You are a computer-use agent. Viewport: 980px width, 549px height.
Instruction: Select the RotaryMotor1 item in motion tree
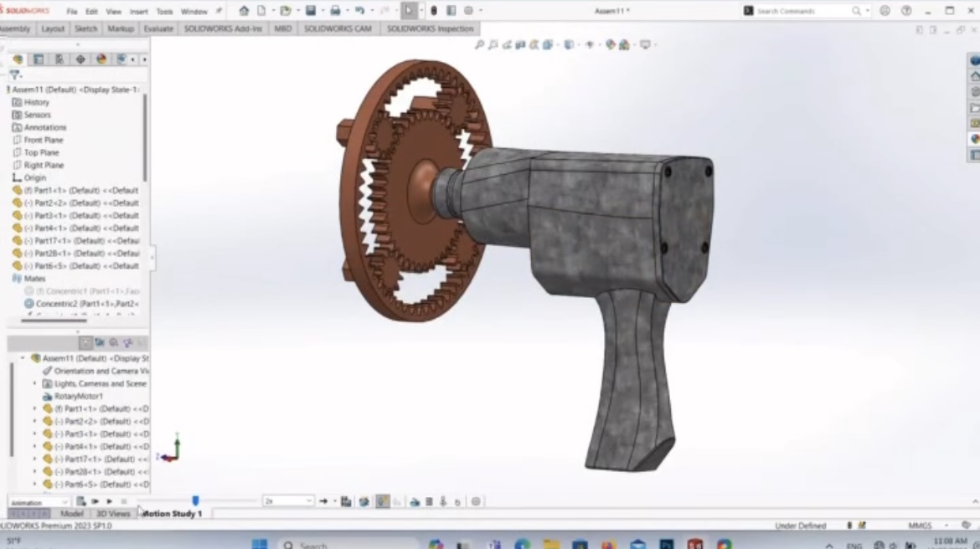pos(79,396)
